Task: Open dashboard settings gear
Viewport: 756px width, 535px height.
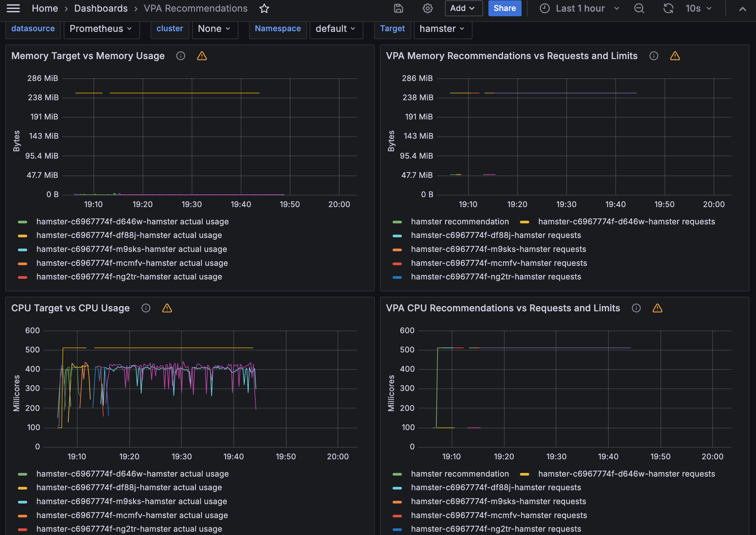Action: click(x=427, y=8)
